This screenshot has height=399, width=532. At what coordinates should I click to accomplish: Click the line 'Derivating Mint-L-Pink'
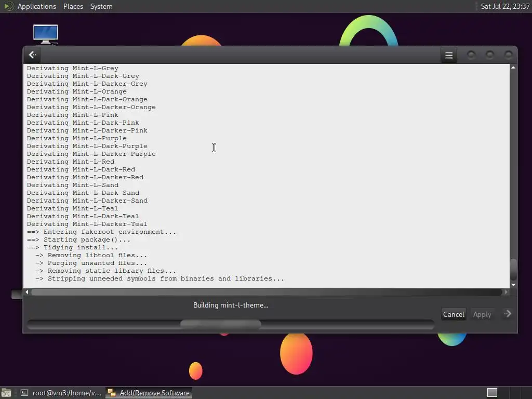73,115
